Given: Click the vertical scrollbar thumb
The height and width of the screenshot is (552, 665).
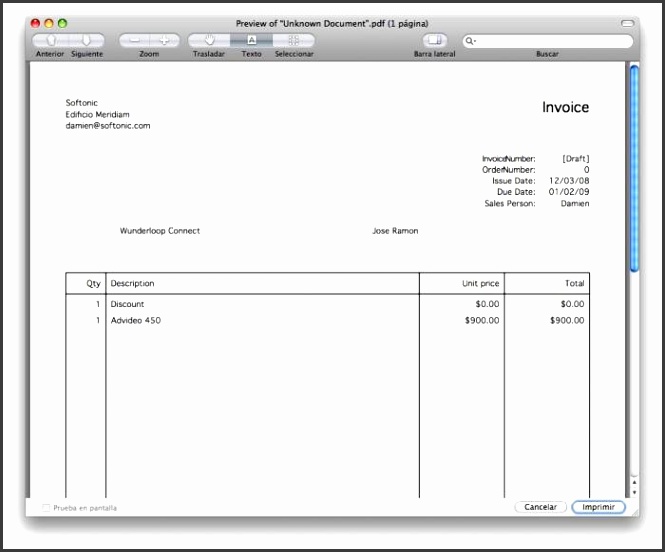Looking at the screenshot, I should tap(633, 165).
